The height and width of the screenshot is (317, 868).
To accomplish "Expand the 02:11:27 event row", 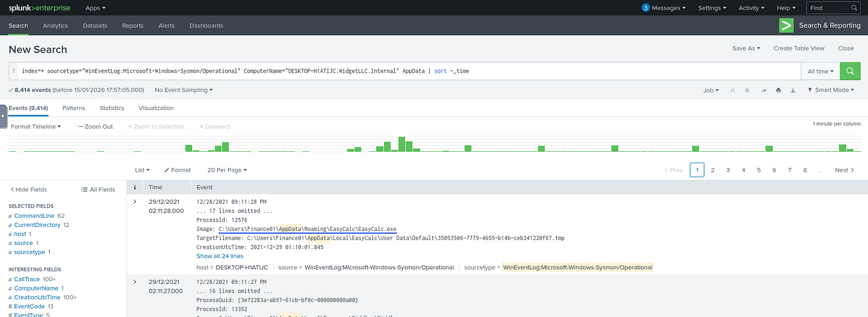I will pyautogui.click(x=135, y=282).
